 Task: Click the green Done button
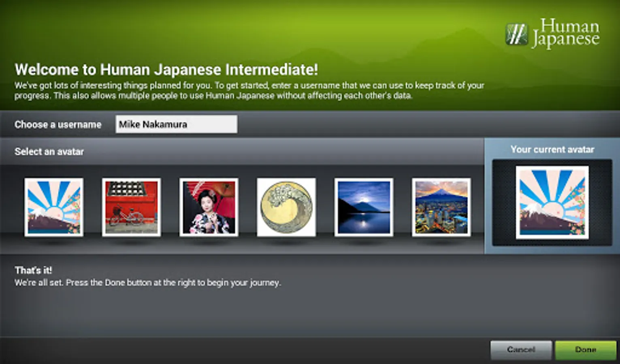586,350
